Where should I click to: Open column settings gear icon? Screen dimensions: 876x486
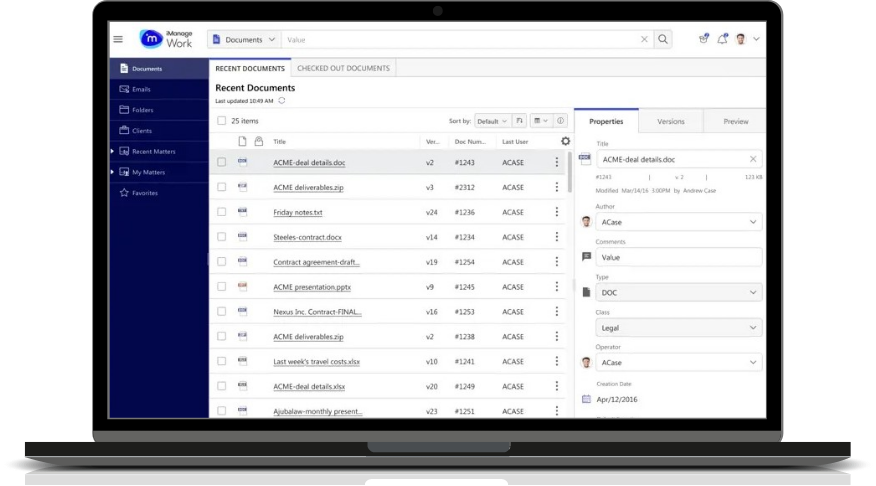coord(565,142)
